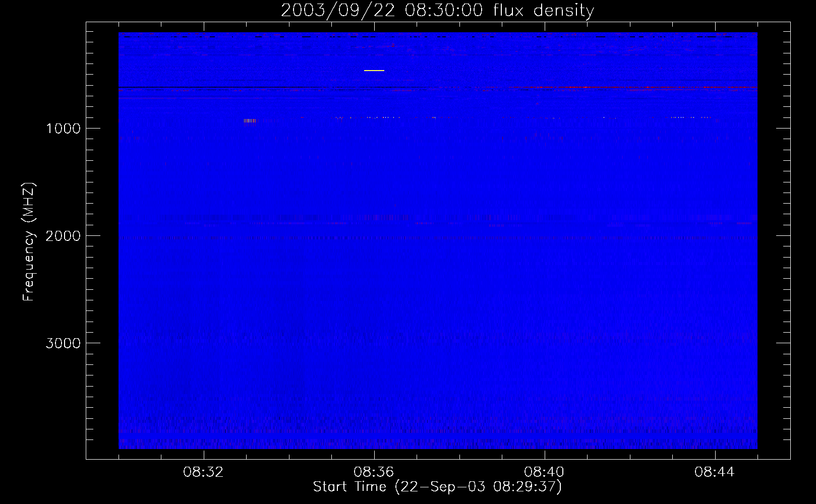Click the short yellow line marker in spectrogram

click(x=374, y=71)
